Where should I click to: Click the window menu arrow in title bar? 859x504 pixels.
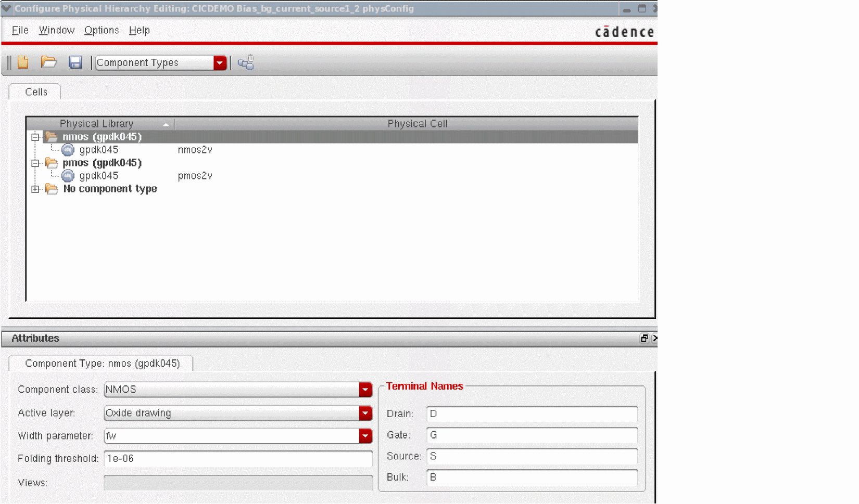(x=6, y=8)
